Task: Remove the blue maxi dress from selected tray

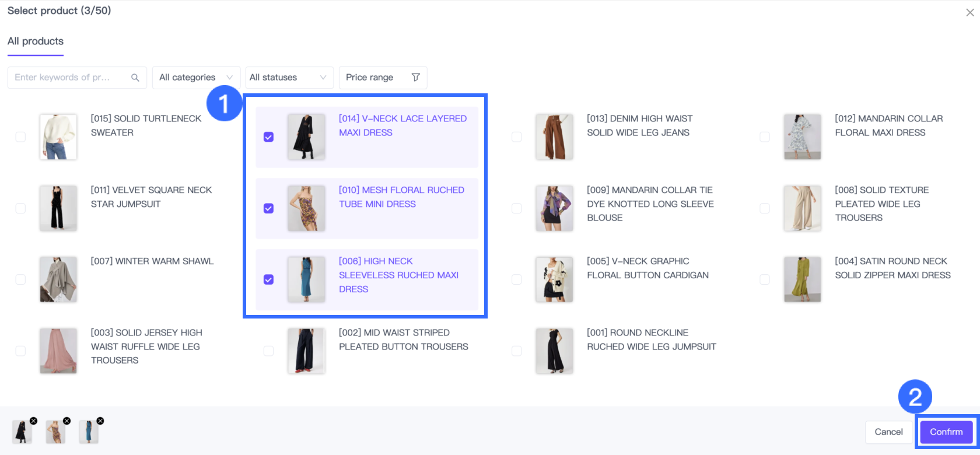Action: 100,421
